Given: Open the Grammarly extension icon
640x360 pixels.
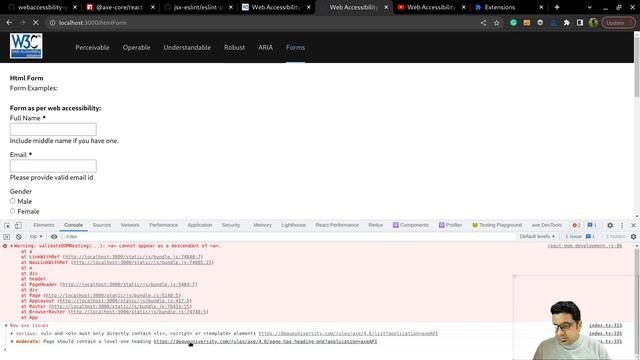Looking at the screenshot, I should pos(513,23).
